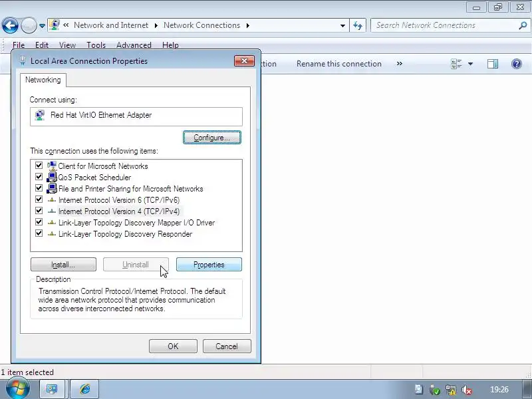This screenshot has height=399, width=532.
Task: Select Internet Protocol Version 6 (TCP/IPv6)
Action: tap(119, 200)
